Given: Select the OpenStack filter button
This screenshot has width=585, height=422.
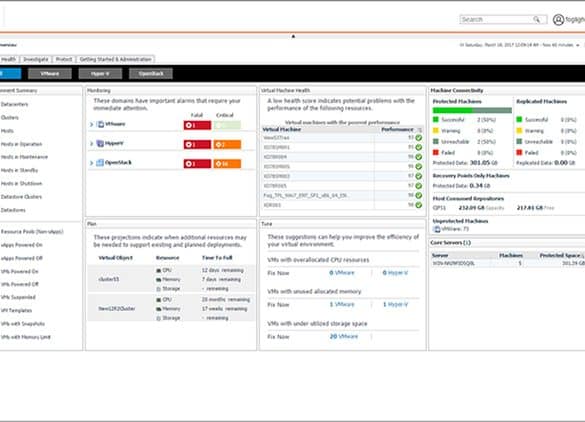Looking at the screenshot, I should pos(151,74).
